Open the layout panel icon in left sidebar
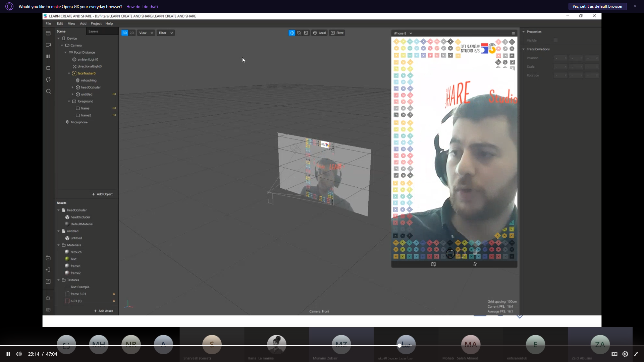 [48, 33]
